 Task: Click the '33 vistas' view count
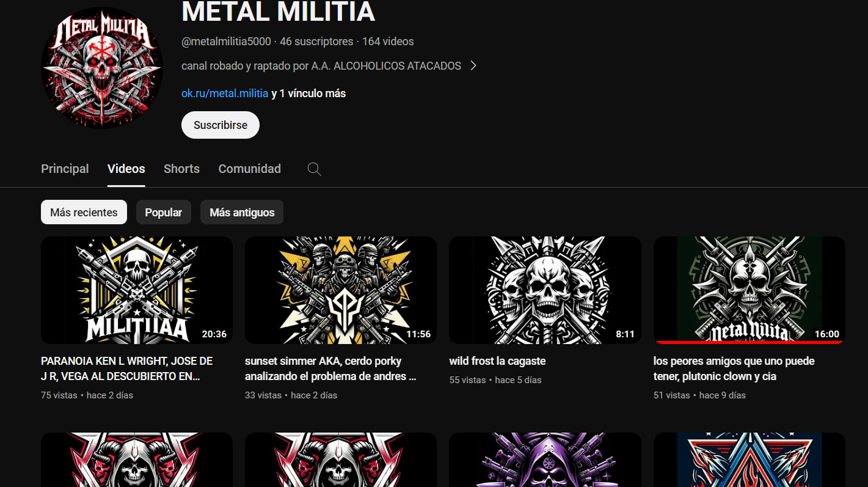[263, 395]
